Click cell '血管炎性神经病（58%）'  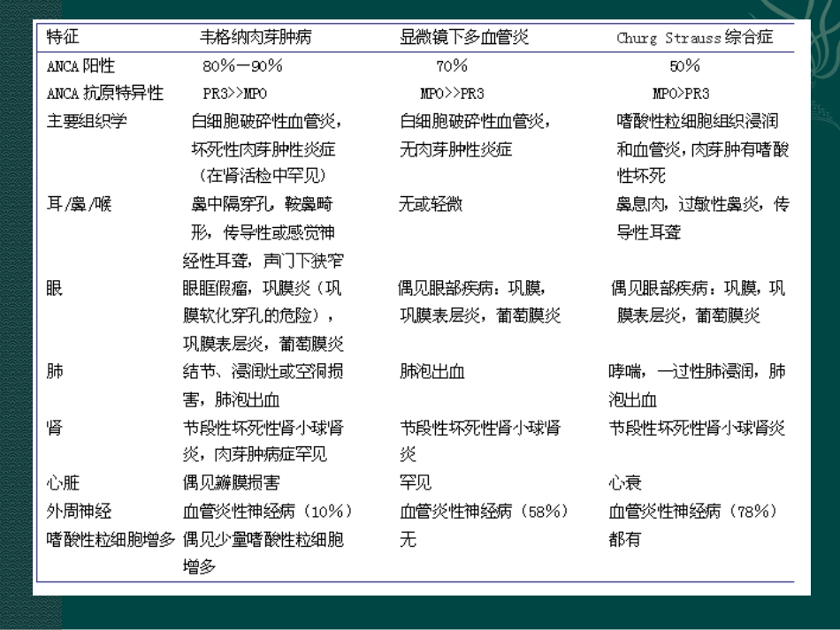[x=485, y=512]
